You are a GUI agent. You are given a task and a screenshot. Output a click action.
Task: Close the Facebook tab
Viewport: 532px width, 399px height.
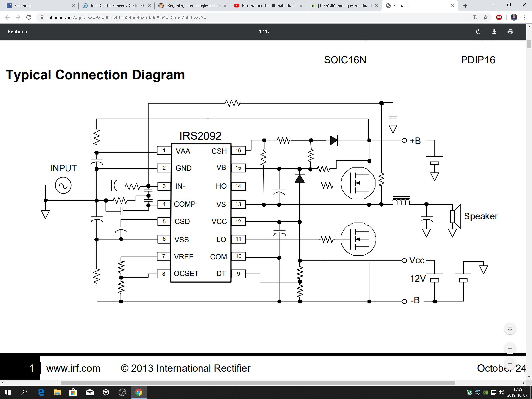tap(73, 6)
